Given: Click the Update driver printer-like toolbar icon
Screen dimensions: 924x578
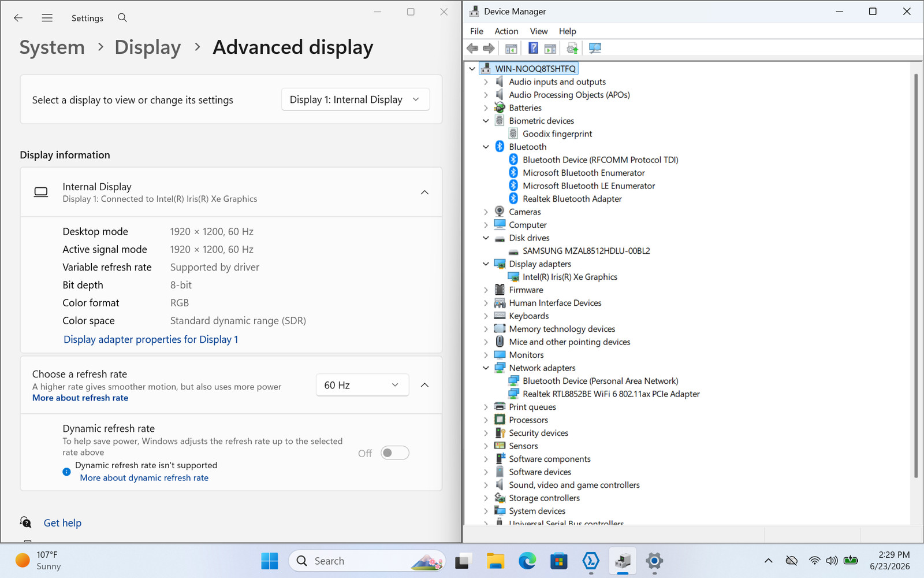Looking at the screenshot, I should (572, 48).
